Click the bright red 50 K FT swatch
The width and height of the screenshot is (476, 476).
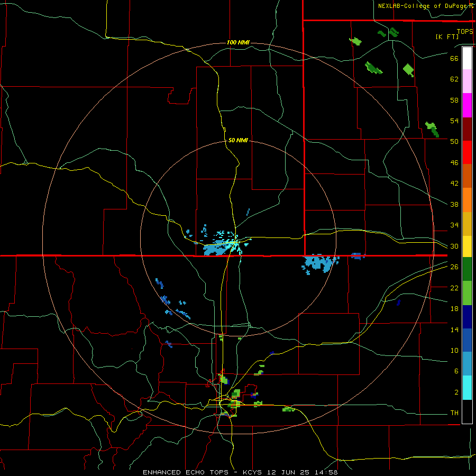point(467,152)
